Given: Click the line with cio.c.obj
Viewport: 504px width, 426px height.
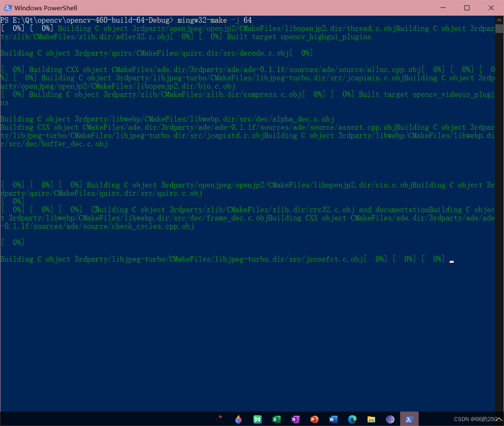Looking at the screenshot, I should click(x=248, y=185).
